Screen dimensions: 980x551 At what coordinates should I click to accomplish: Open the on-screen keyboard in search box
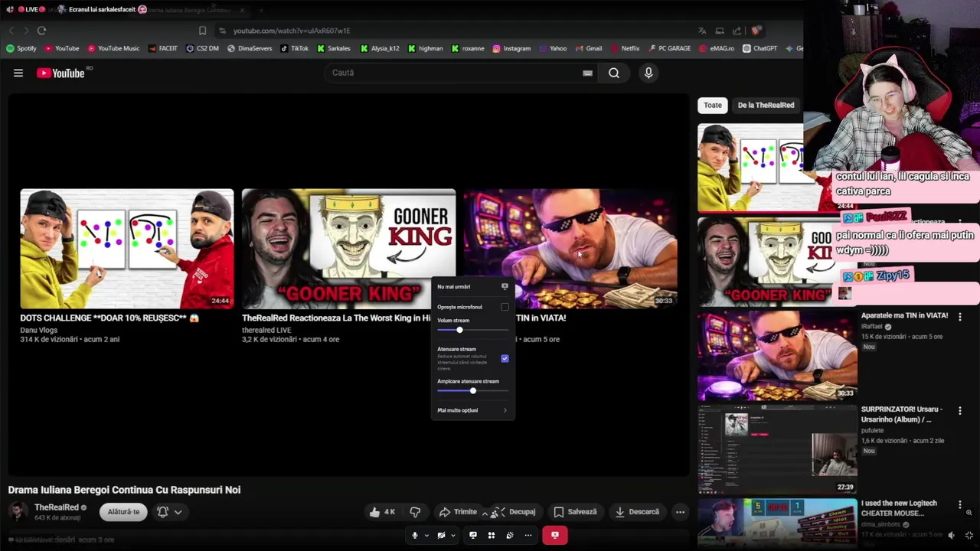pos(587,73)
